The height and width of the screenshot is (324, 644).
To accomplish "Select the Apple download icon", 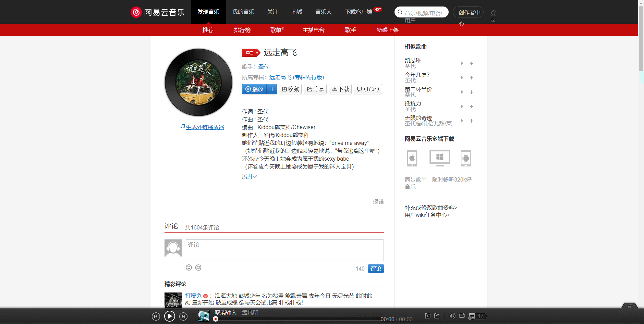I will (x=412, y=158).
